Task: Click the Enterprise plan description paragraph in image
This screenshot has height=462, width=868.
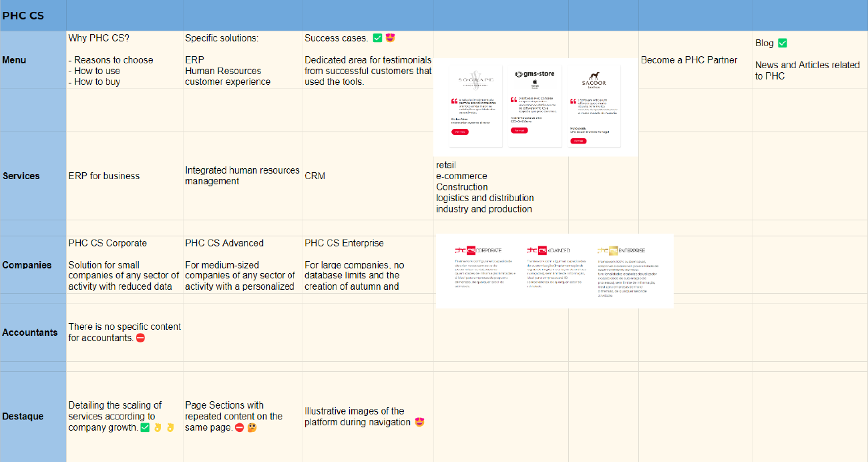Action: click(627, 278)
